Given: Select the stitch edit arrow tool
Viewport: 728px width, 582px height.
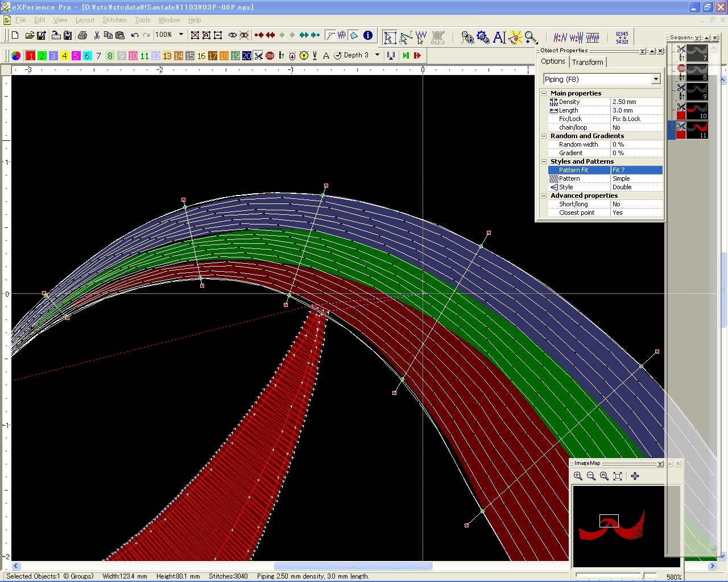Looking at the screenshot, I should click(x=421, y=38).
